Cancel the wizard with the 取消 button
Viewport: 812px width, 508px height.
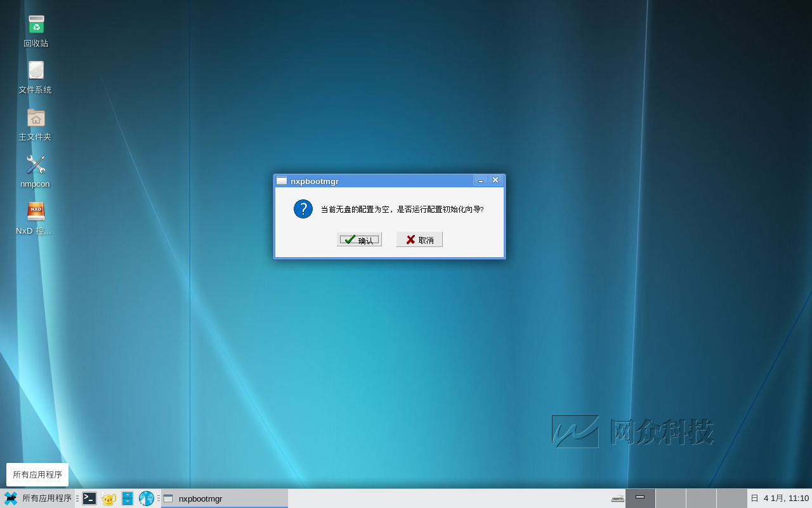pyautogui.click(x=419, y=239)
